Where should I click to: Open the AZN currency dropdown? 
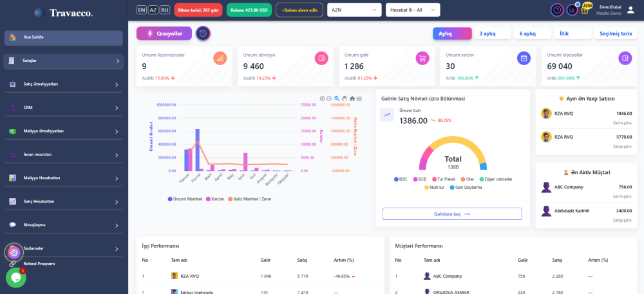click(x=354, y=10)
